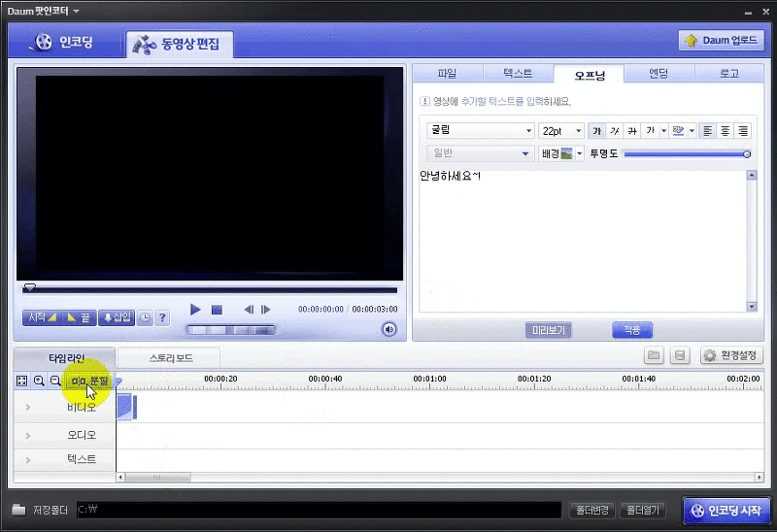The image size is (777, 532).
Task: Stop the video playback
Action: coord(217,310)
